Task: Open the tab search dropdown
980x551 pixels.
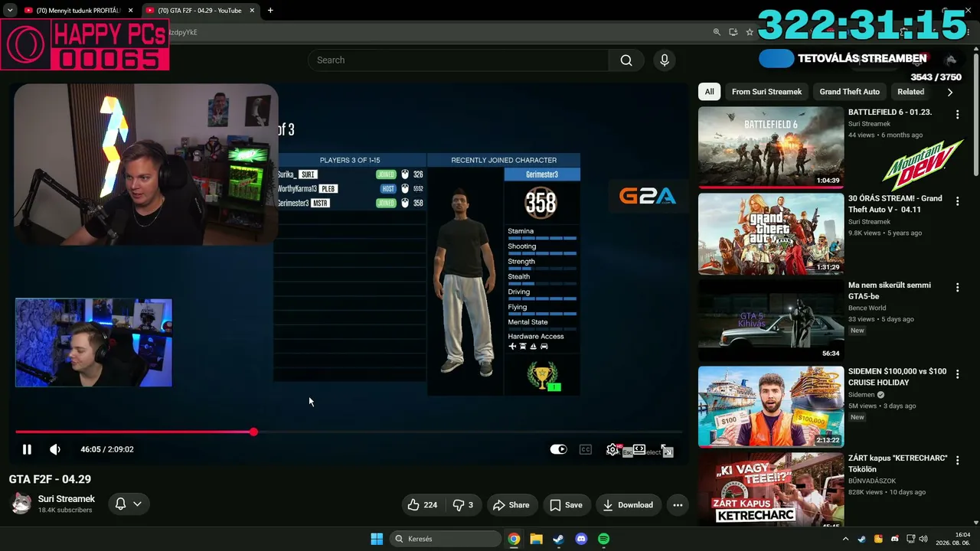Action: tap(9, 11)
